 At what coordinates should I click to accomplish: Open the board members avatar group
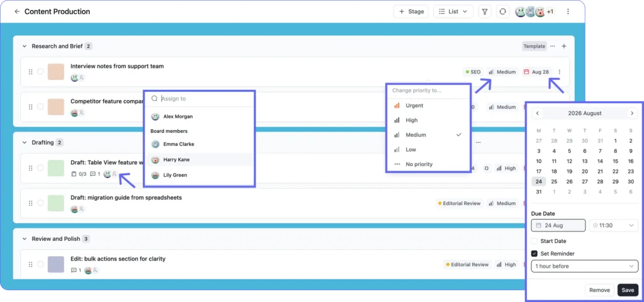(535, 11)
